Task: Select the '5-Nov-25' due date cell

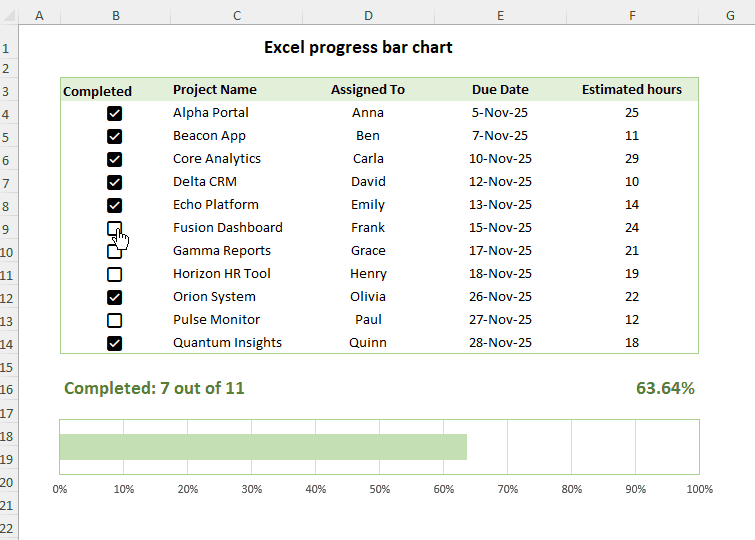Action: tap(500, 113)
